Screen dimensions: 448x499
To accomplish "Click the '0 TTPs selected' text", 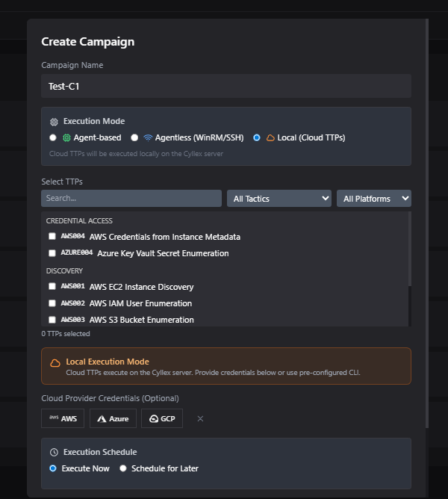I will tap(66, 333).
